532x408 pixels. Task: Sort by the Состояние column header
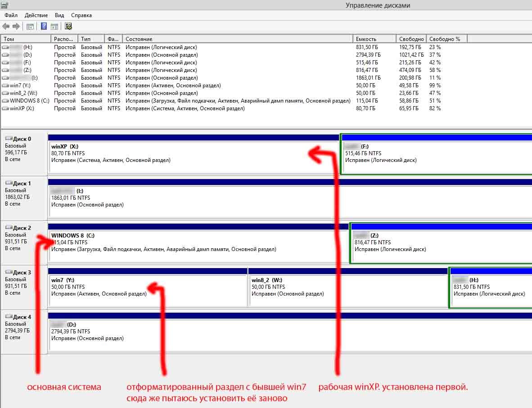(238, 39)
